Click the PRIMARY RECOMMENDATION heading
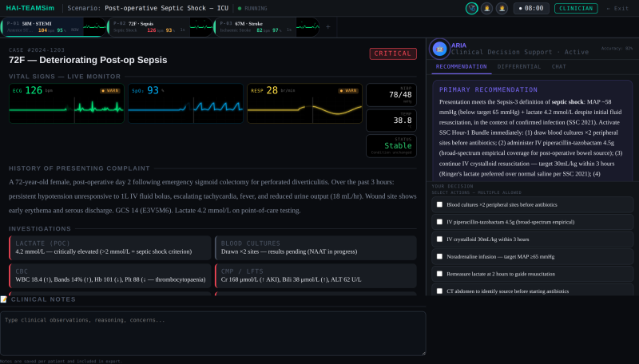Image resolution: width=639 pixels, height=364 pixels. (488, 89)
